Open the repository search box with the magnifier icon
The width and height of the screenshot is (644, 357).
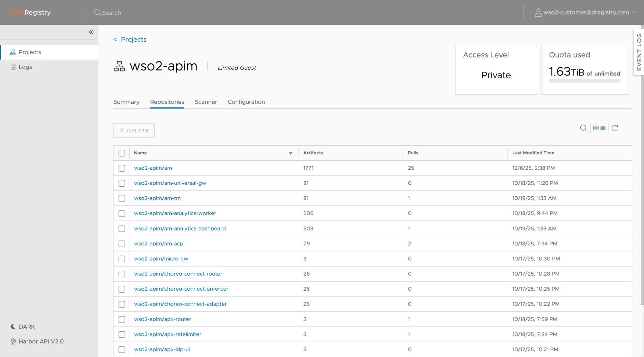[583, 128]
